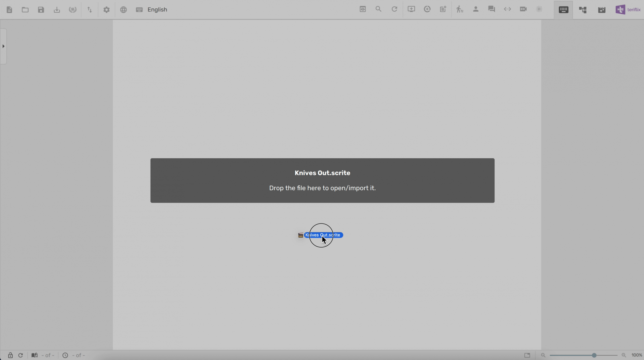The width and height of the screenshot is (644, 360).
Task: Select the search magnifier in the toolbar
Action: pos(378,9)
